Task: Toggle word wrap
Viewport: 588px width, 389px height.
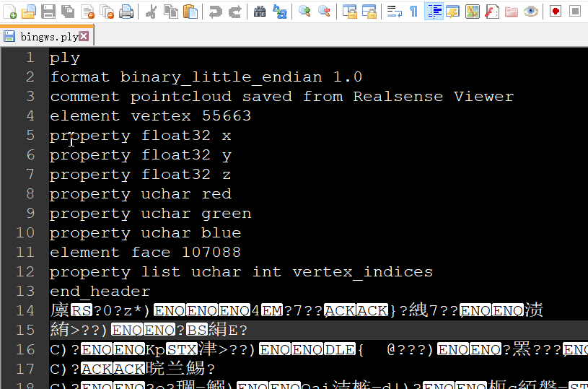Action: pyautogui.click(x=394, y=12)
